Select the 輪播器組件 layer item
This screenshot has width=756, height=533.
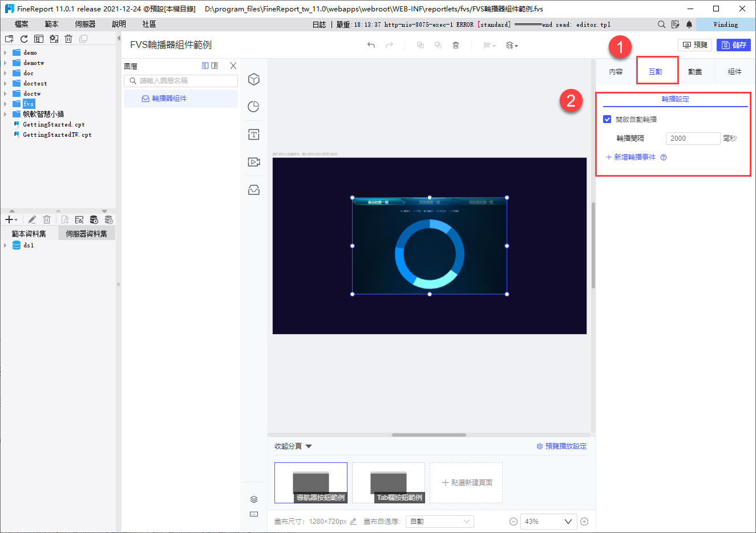click(x=181, y=99)
